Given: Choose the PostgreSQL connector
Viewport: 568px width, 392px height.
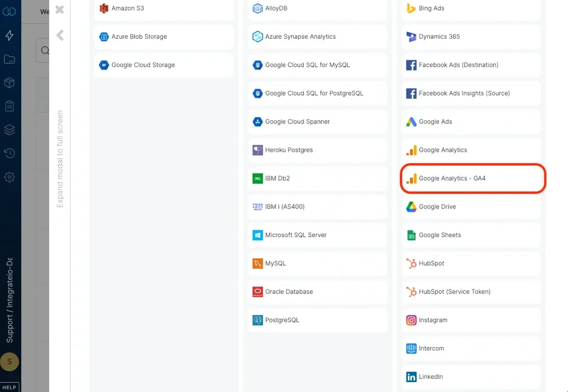Looking at the screenshot, I should (317, 320).
